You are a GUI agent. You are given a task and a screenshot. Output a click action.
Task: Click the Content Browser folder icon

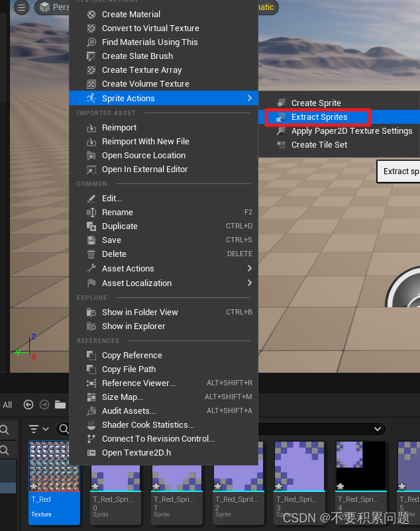(60, 405)
